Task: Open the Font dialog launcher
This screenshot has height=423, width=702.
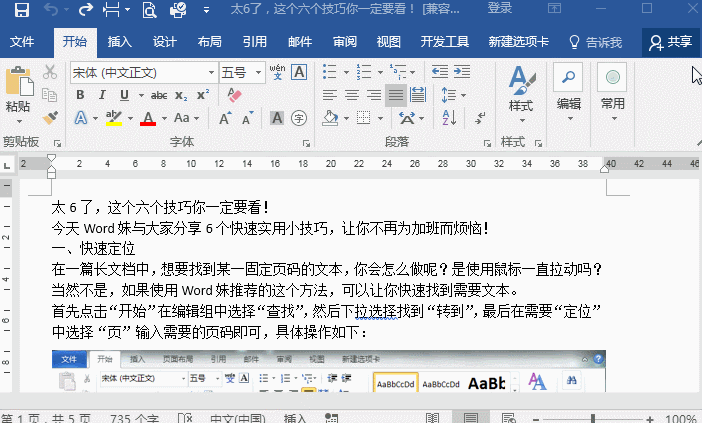Action: tap(306, 144)
